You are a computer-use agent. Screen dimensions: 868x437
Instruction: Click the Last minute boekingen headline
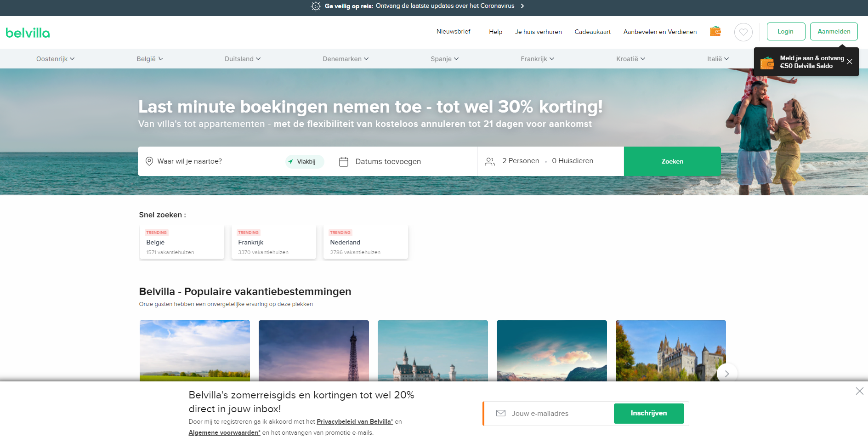click(x=370, y=107)
